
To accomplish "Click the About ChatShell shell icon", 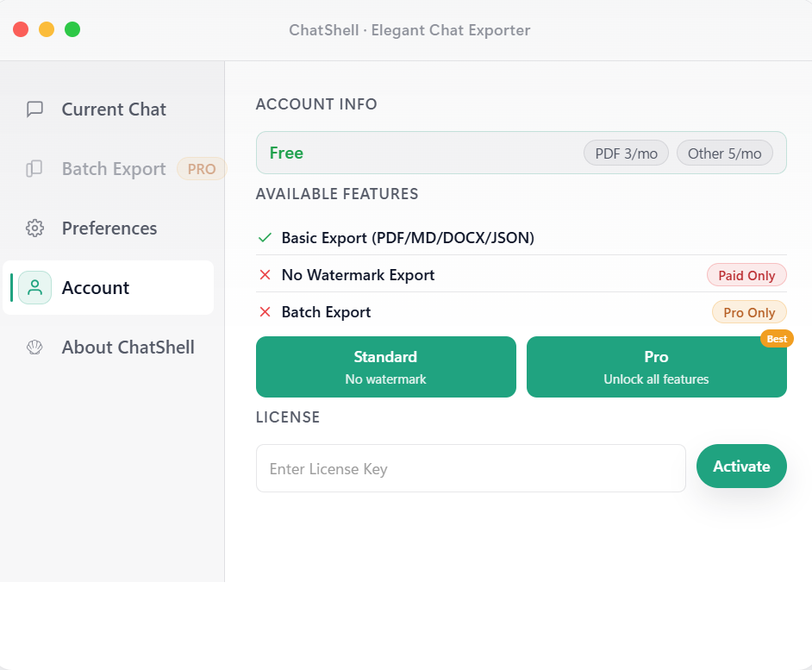I will click(34, 348).
